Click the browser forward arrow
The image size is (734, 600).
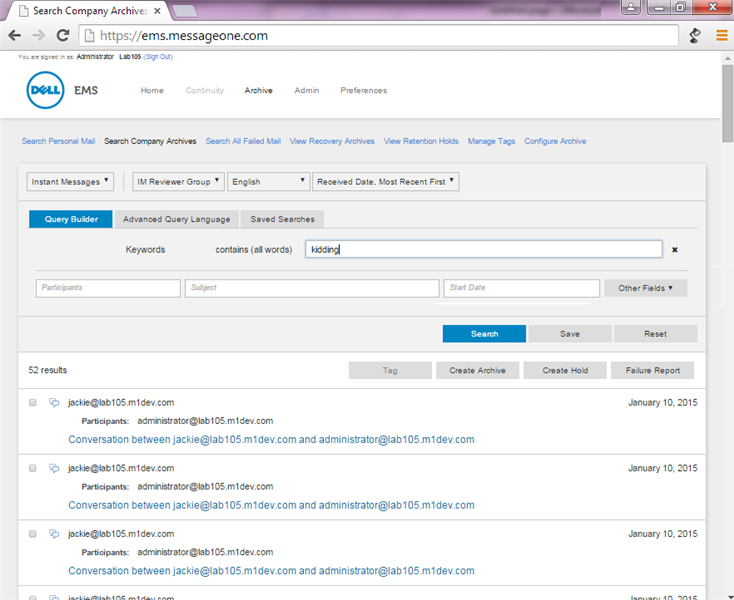tap(38, 36)
